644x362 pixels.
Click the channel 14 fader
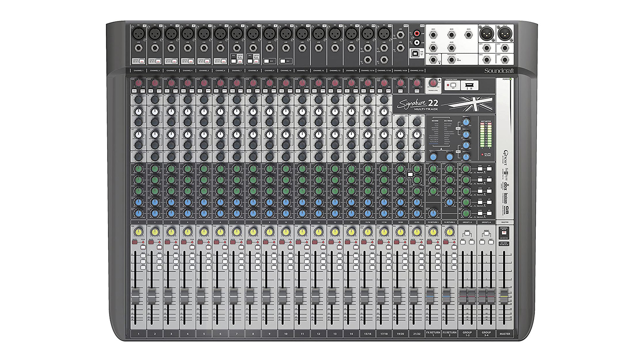coord(348,296)
